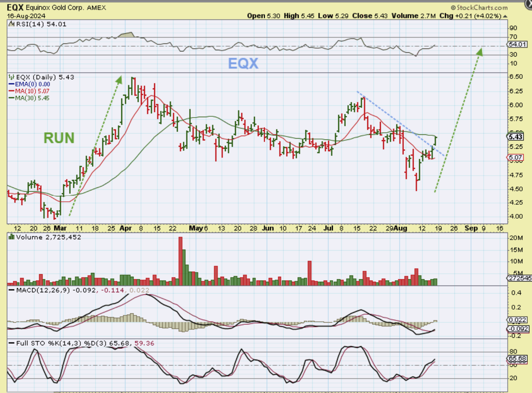This screenshot has width=532, height=393.
Task: Click the 4.50 price axis label
Action: point(516,189)
